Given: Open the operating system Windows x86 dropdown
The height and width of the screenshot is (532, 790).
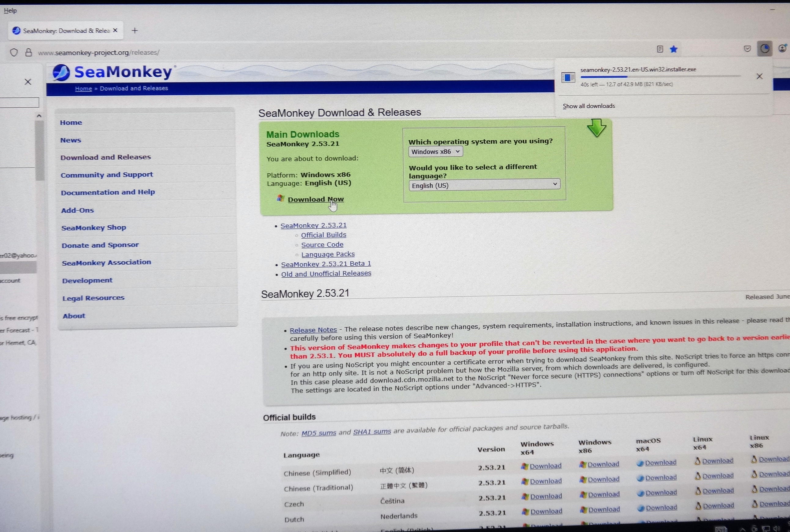Looking at the screenshot, I should (436, 152).
